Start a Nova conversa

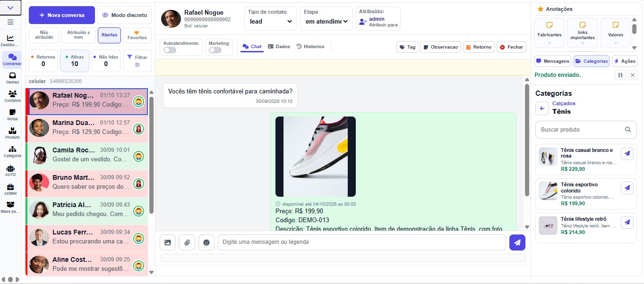click(x=62, y=15)
